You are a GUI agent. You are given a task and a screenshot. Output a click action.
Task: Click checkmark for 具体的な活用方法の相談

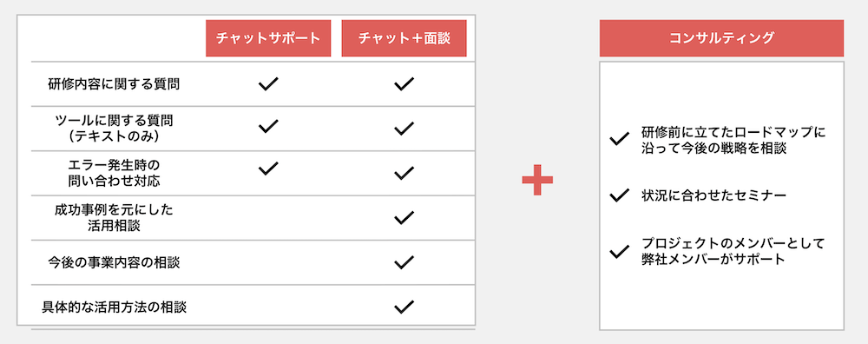(404, 307)
